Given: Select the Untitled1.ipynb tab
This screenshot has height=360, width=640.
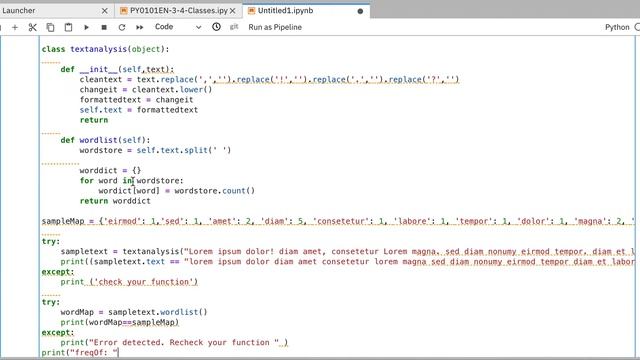Looking at the screenshot, I should point(285,11).
